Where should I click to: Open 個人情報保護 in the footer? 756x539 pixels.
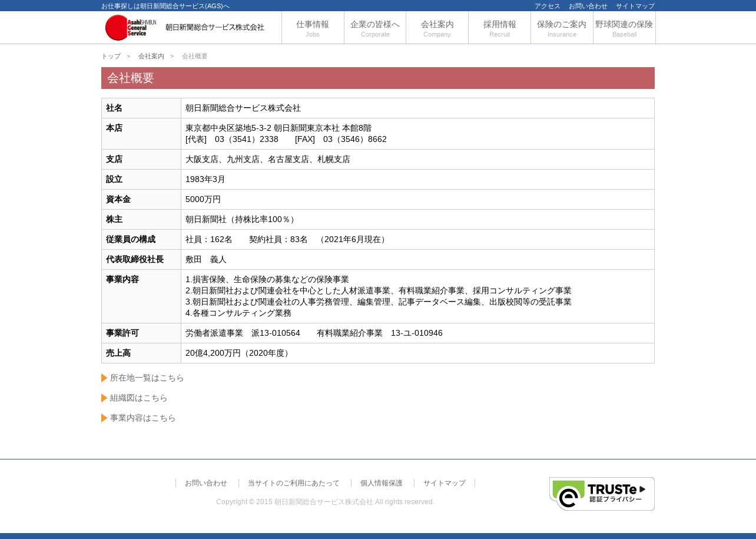pos(382,483)
